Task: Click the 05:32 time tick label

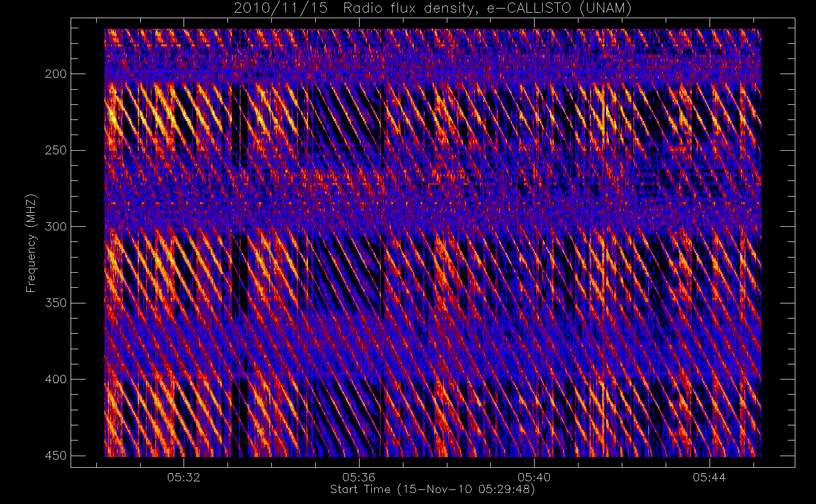Action: (x=184, y=477)
